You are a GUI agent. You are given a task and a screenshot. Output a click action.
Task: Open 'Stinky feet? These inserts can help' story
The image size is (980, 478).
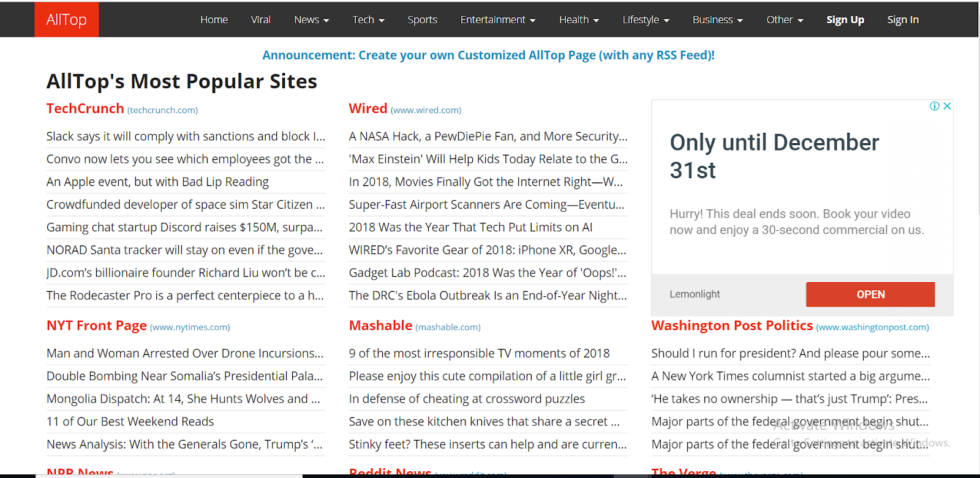point(488,444)
